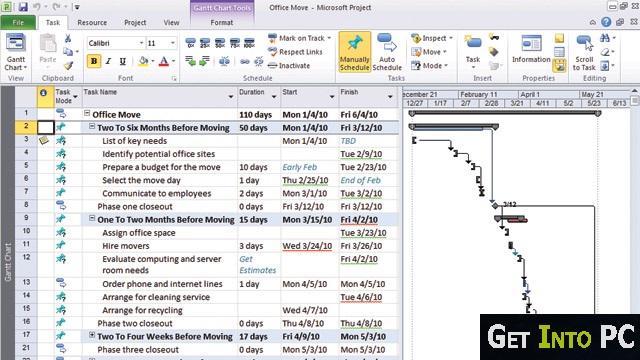Screen dimensions: 640x360
Task: Toggle Italic formatting
Action: click(108, 61)
